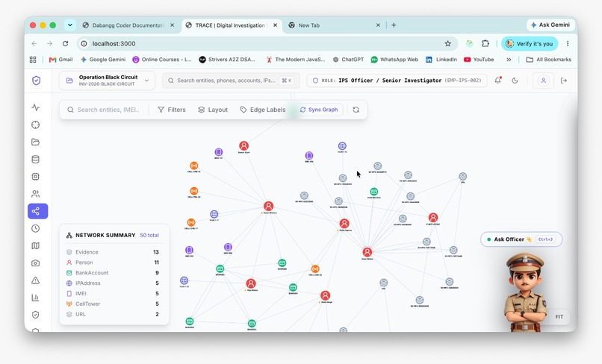Toggle dark mode moon icon
The image size is (602, 364).
pos(515,81)
